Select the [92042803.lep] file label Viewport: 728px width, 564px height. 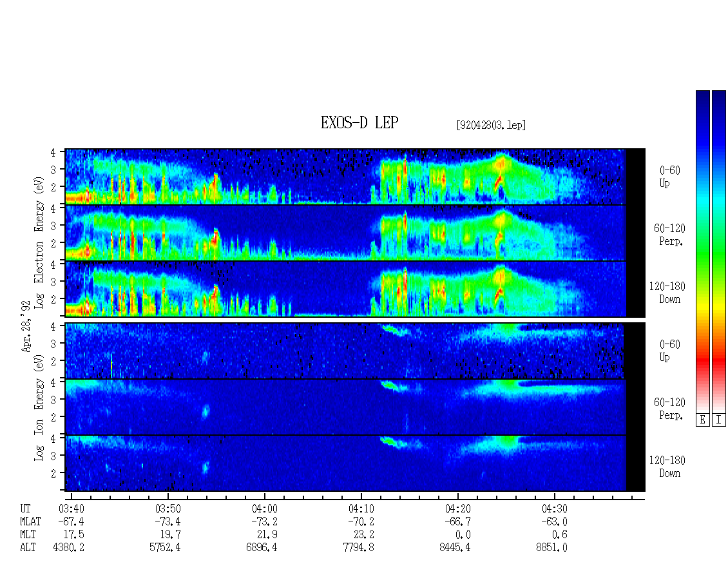pos(491,125)
